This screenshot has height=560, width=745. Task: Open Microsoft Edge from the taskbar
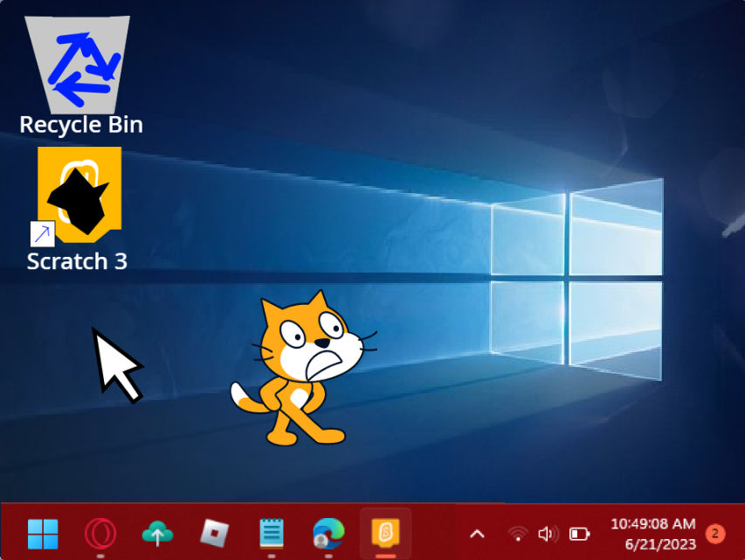point(328,534)
